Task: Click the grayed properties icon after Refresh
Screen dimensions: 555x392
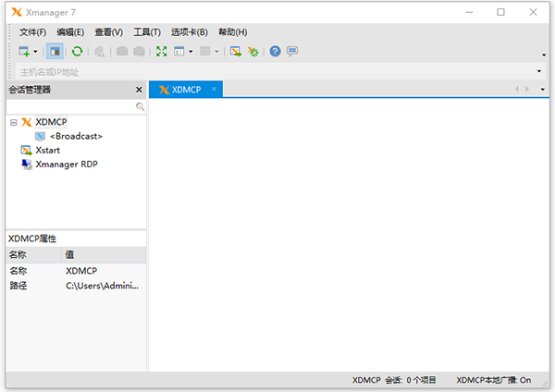Action: point(100,52)
